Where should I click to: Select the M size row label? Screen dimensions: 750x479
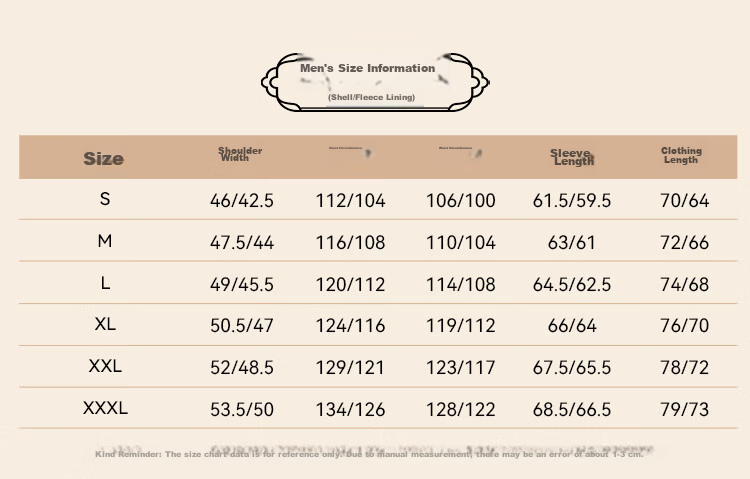coord(105,241)
